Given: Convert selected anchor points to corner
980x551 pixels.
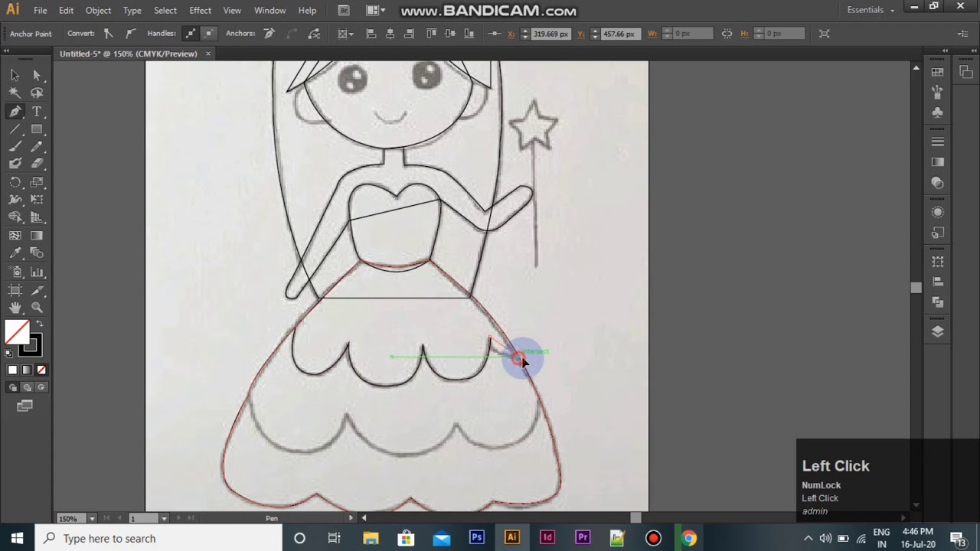Looking at the screenshot, I should tap(108, 34).
